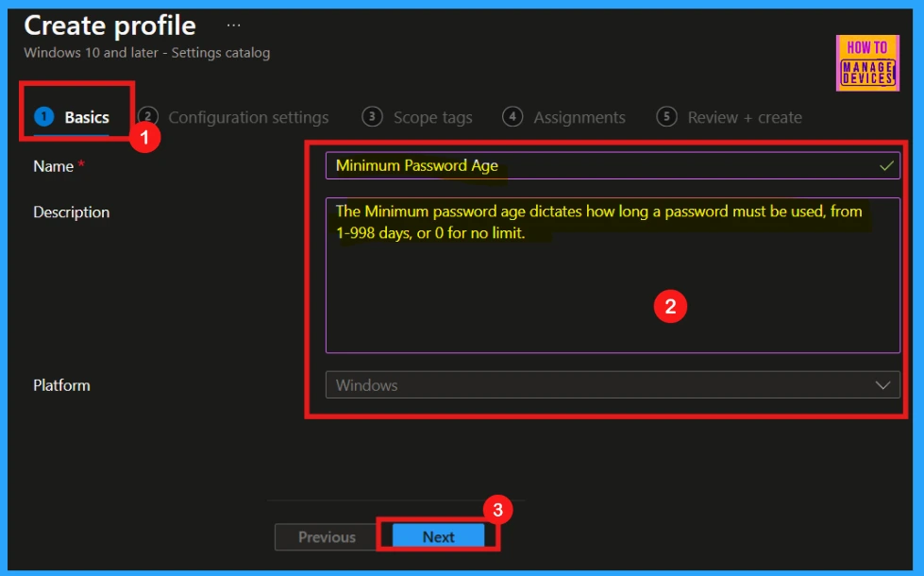Click the green validation checkmark in Name field
Image resolution: width=924 pixels, height=576 pixels.
click(x=885, y=166)
